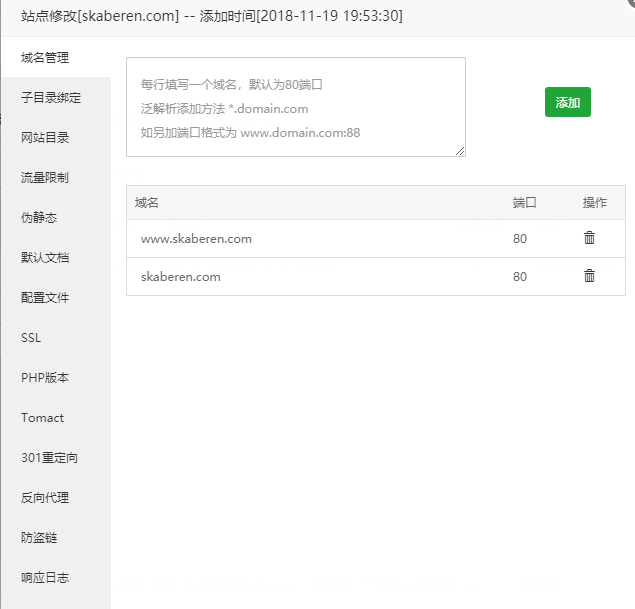Delete the skaberen.com domain row

pyautogui.click(x=589, y=276)
